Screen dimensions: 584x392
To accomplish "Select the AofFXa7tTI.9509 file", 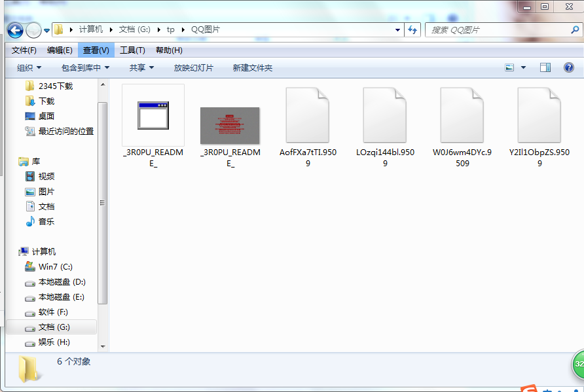I will pyautogui.click(x=308, y=127).
